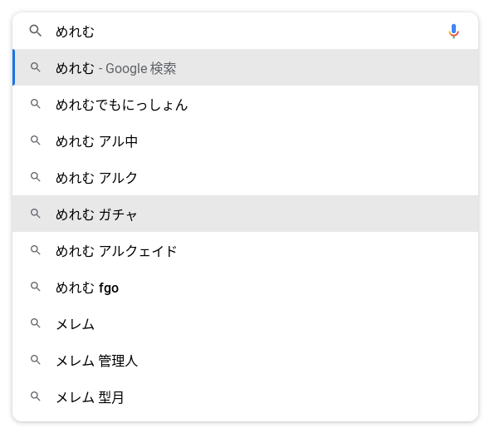
Task: Click magnifier icon beside めれむ fgo
Action: click(36, 288)
